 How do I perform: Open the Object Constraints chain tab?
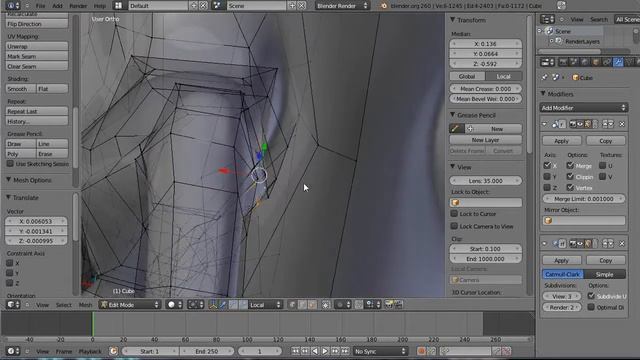607,62
